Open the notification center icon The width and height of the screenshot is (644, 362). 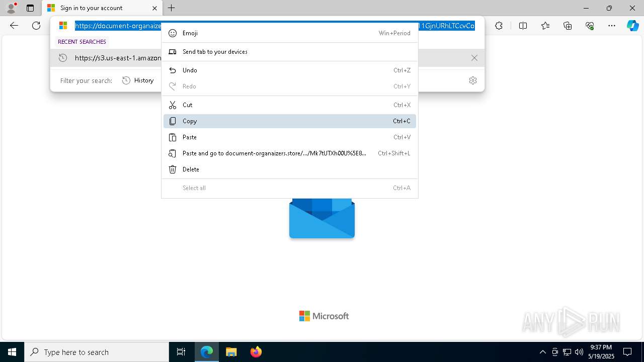tap(627, 352)
